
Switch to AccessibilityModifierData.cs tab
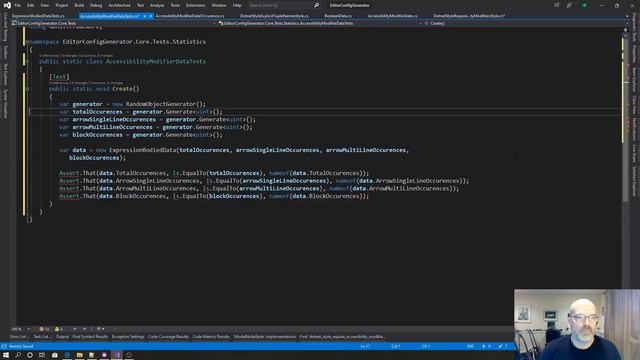pyautogui.click(x=392, y=16)
